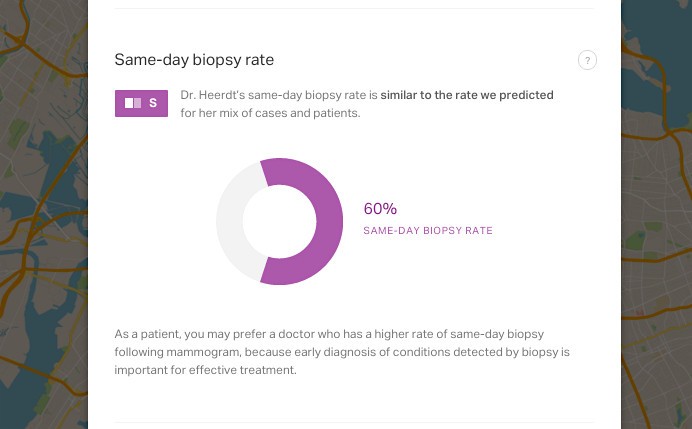This screenshot has height=429, width=692.
Task: Click the purple S rating badge
Action: (x=141, y=103)
